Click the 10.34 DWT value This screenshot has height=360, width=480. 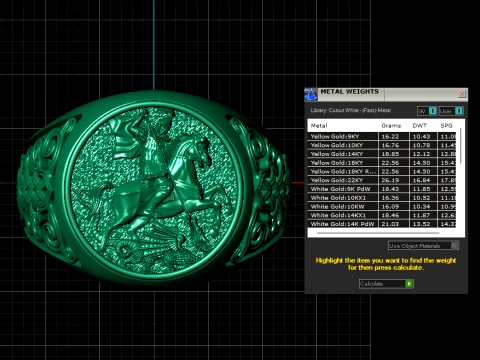pyautogui.click(x=421, y=206)
